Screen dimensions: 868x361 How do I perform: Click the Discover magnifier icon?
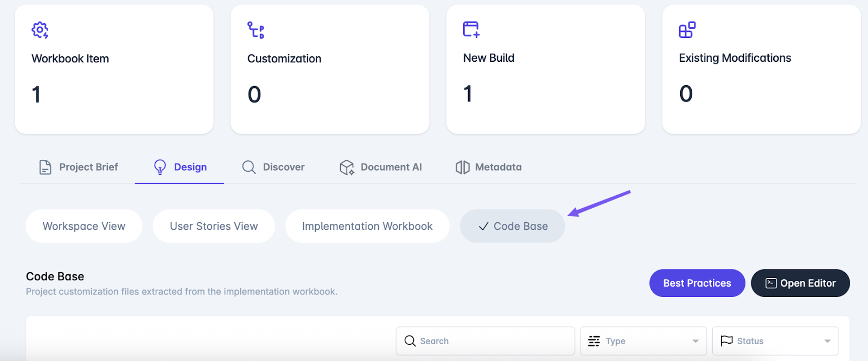point(249,167)
